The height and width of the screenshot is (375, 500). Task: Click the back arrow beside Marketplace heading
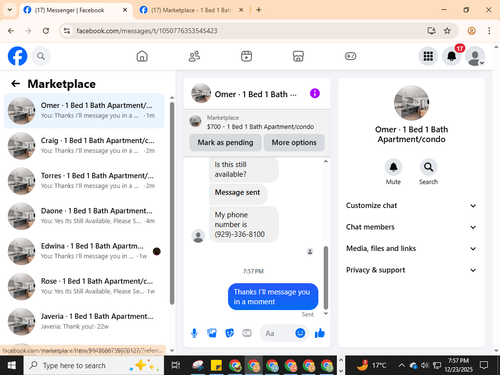pyautogui.click(x=15, y=84)
